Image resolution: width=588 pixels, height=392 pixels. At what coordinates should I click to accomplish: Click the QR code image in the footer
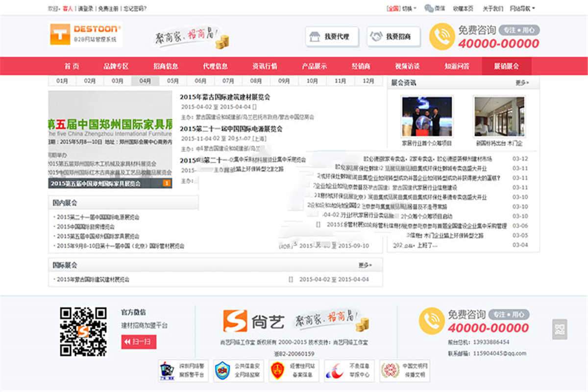[83, 331]
